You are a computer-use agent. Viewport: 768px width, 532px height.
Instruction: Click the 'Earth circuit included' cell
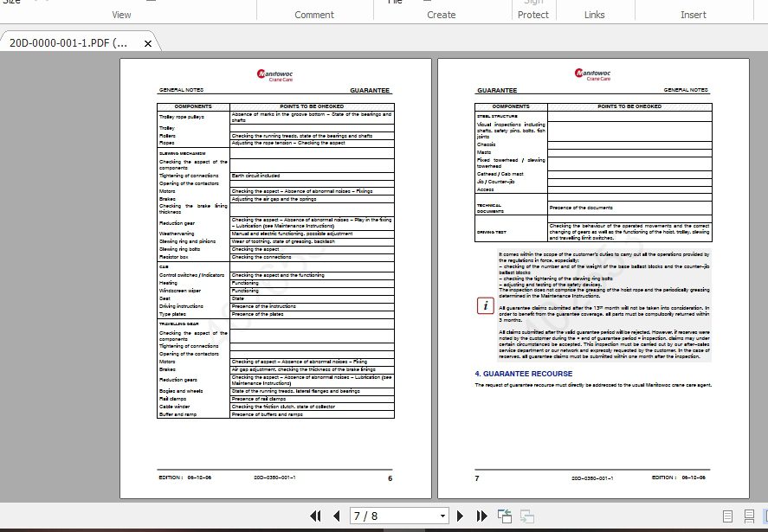coord(312,176)
